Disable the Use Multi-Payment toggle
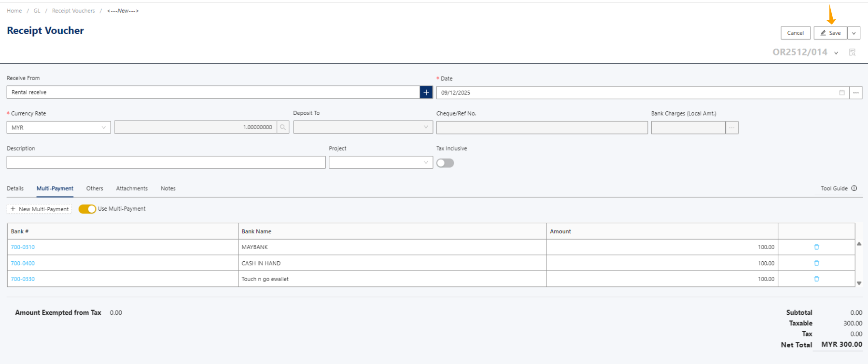Screen dimensions: 868x364 click(87, 209)
